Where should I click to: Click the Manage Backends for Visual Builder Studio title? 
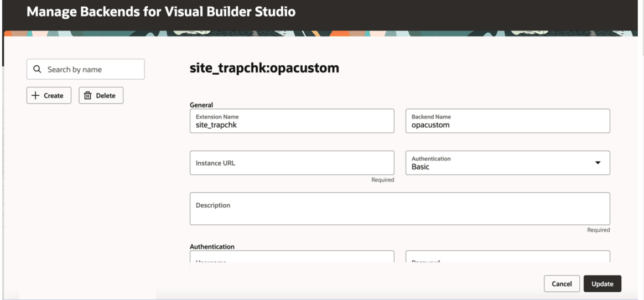tap(161, 12)
